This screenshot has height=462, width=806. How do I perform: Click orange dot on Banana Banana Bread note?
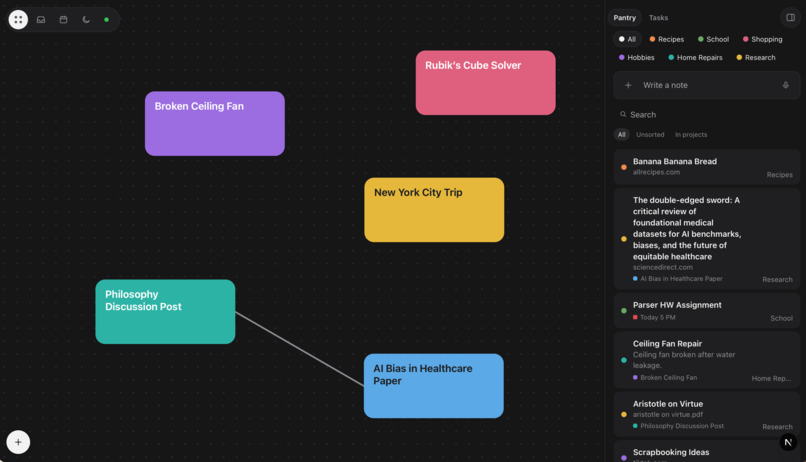624,167
